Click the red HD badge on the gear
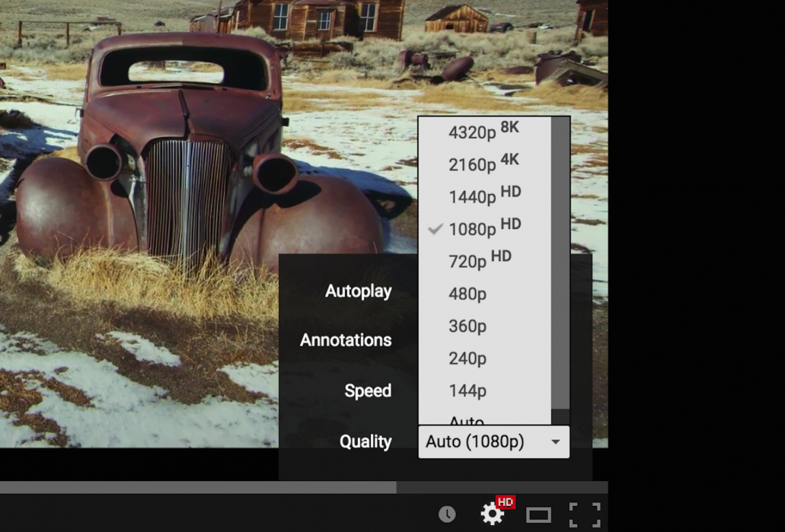Image resolution: width=785 pixels, height=532 pixels. pyautogui.click(x=507, y=505)
